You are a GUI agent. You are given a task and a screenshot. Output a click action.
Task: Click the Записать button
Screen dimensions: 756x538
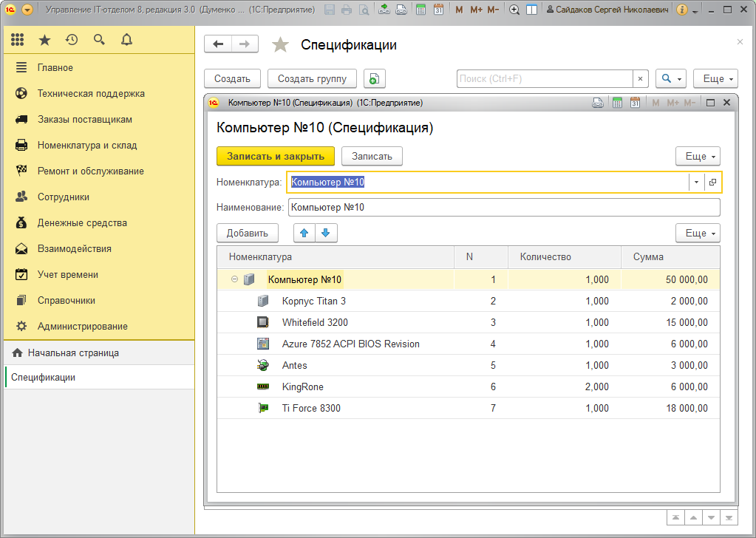tap(372, 156)
